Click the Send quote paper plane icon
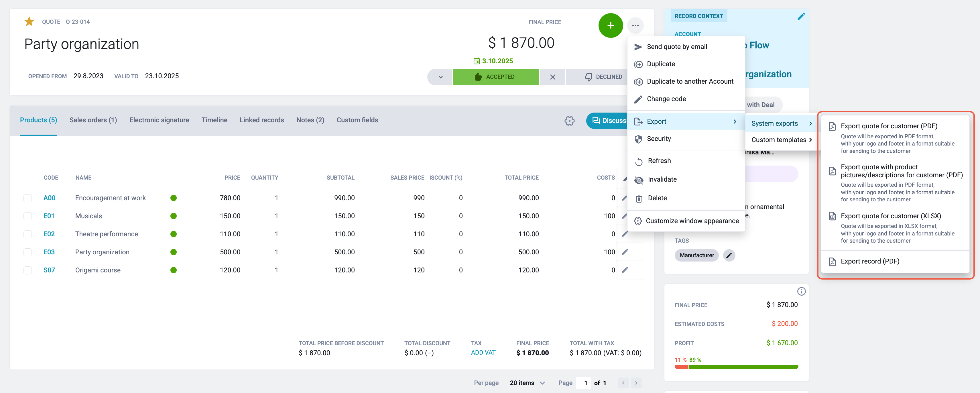Viewport: 980px width, 393px height. coord(638,47)
